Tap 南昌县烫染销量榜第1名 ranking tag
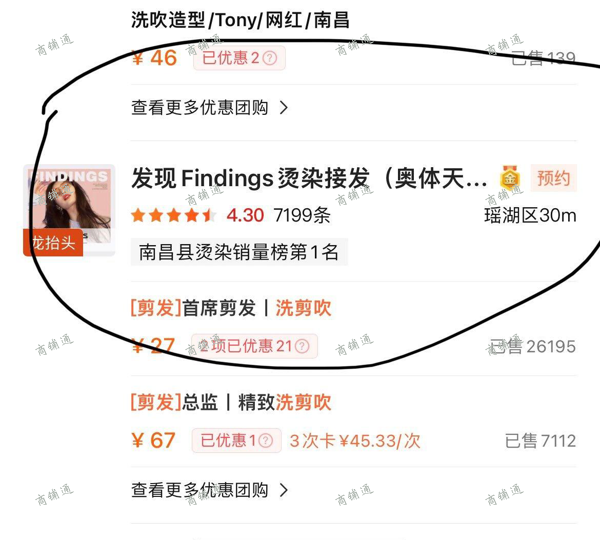This screenshot has height=540, width=600. 239,252
